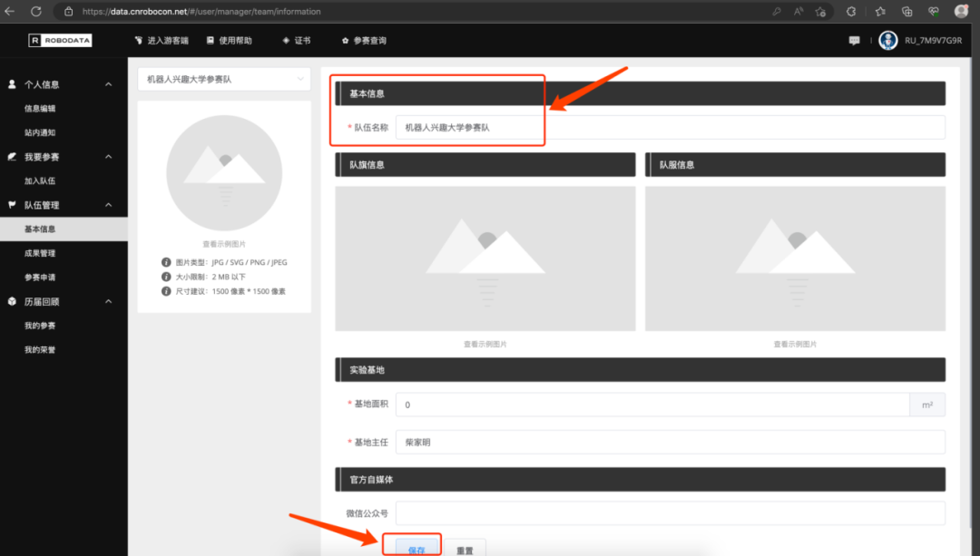Click the 重置 button
Image resolution: width=980 pixels, height=556 pixels.
coord(465,548)
